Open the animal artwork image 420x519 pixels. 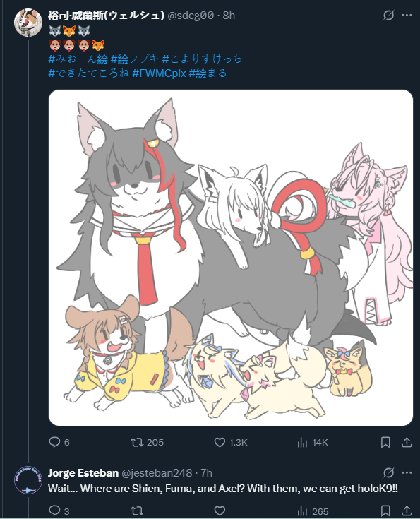click(x=231, y=258)
